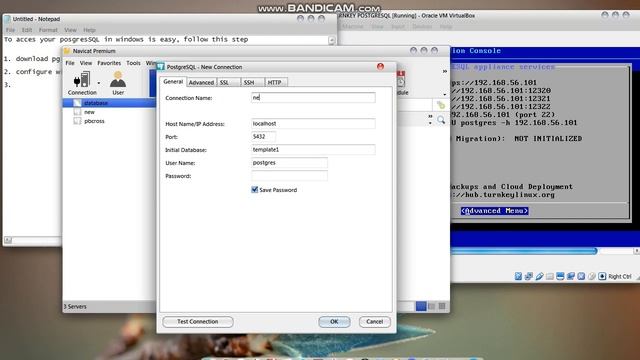Image resolution: width=640 pixels, height=360 pixels.
Task: Select the highlighted blue view mode icon
Action: click(421, 306)
